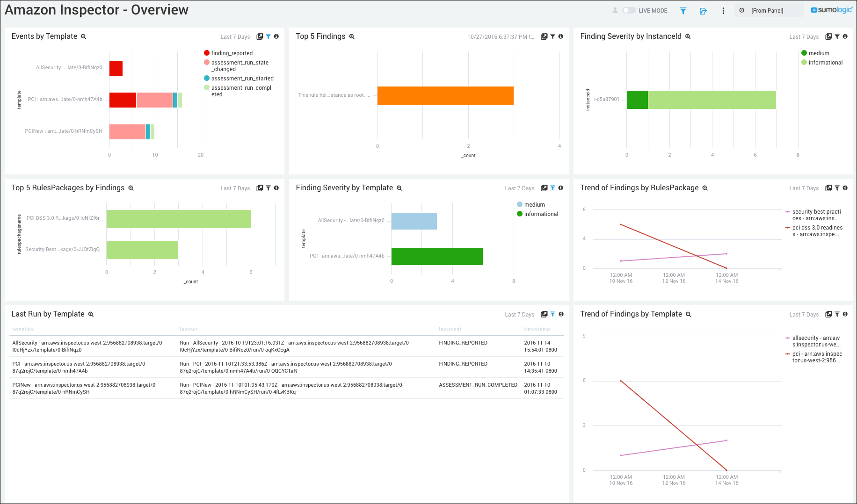
Task: Click the Sumo Logic logo
Action: click(x=832, y=9)
